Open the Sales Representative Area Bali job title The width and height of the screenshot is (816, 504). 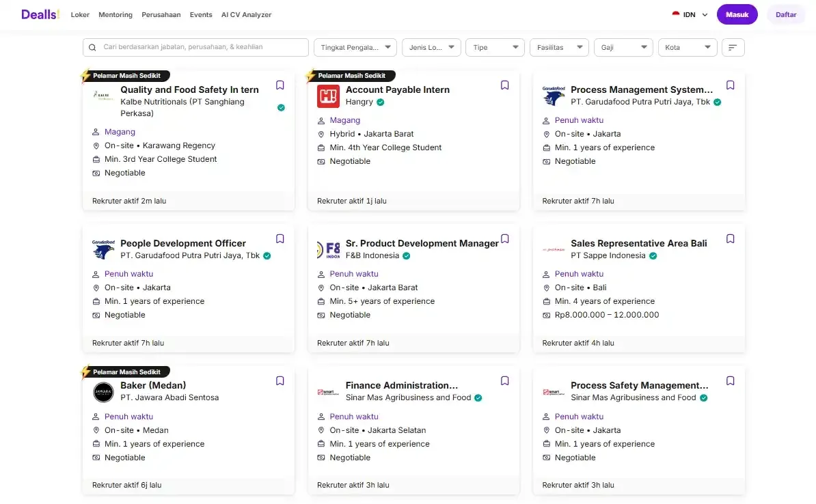coord(638,243)
